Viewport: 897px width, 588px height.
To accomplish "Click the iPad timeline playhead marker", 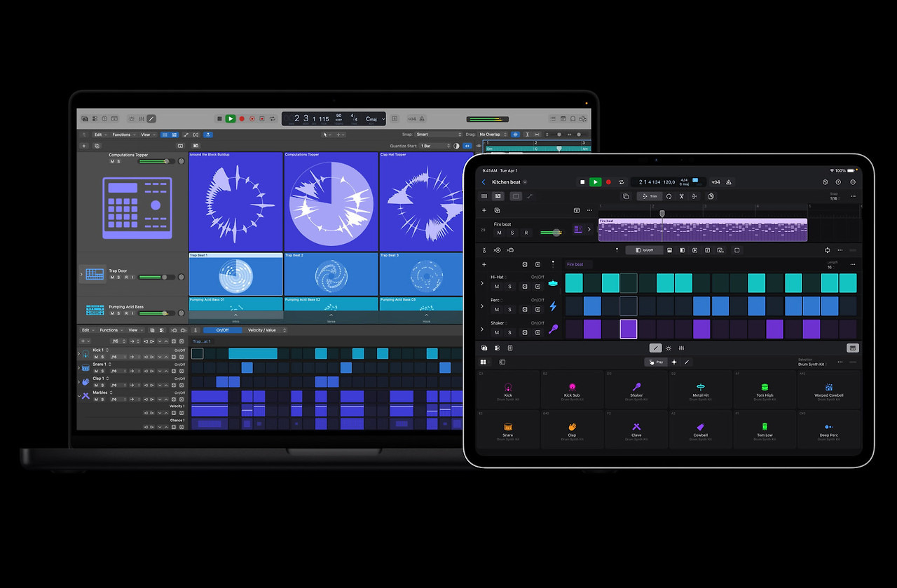I will pos(662,213).
